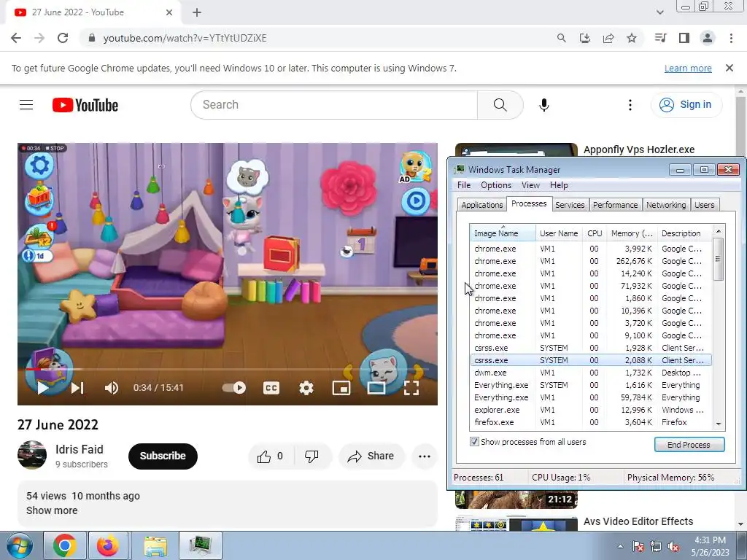Open Chrome profile avatar
This screenshot has width=747, height=560.
708,38
